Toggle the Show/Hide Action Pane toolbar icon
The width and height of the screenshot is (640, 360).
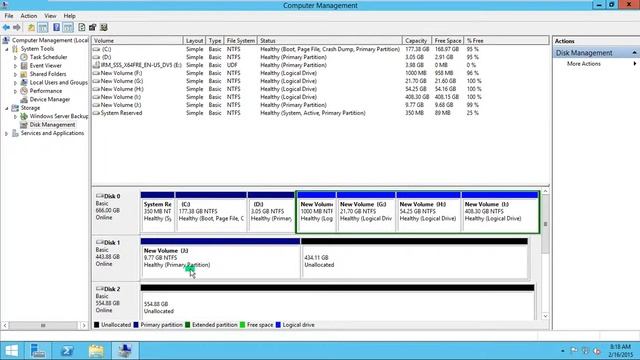pyautogui.click(x=68, y=27)
